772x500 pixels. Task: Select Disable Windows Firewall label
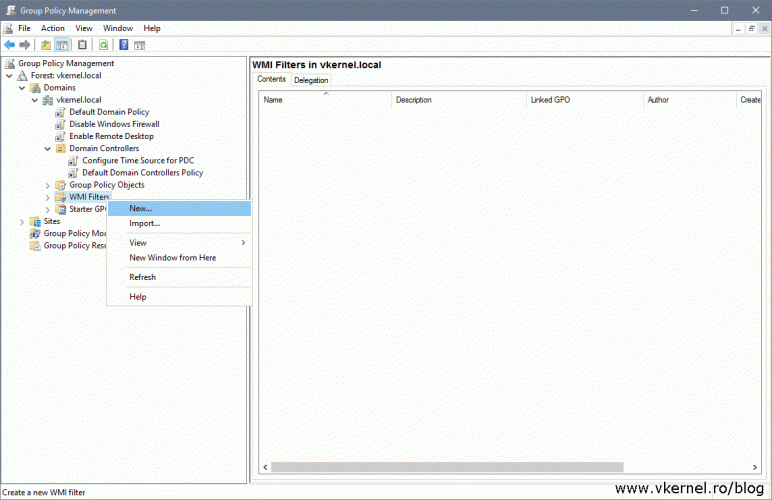tap(114, 124)
